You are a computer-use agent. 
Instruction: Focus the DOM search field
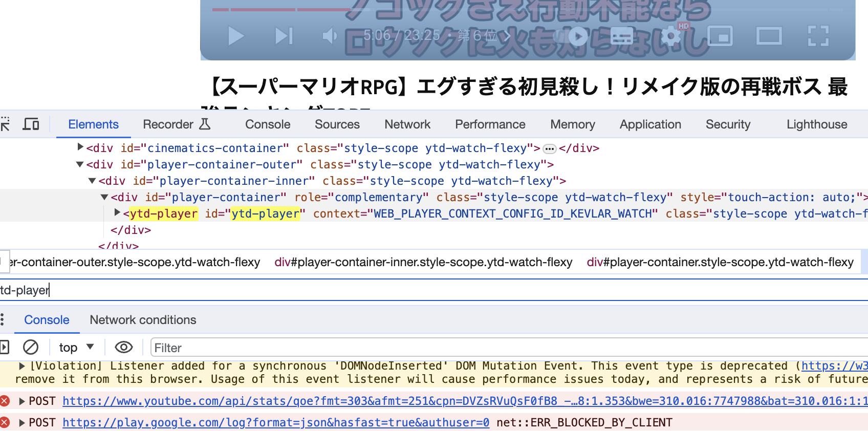pyautogui.click(x=434, y=290)
